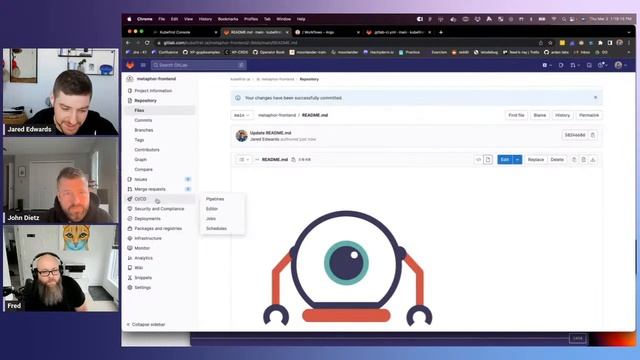Click the Blame button
640x360 pixels.
(x=540, y=116)
